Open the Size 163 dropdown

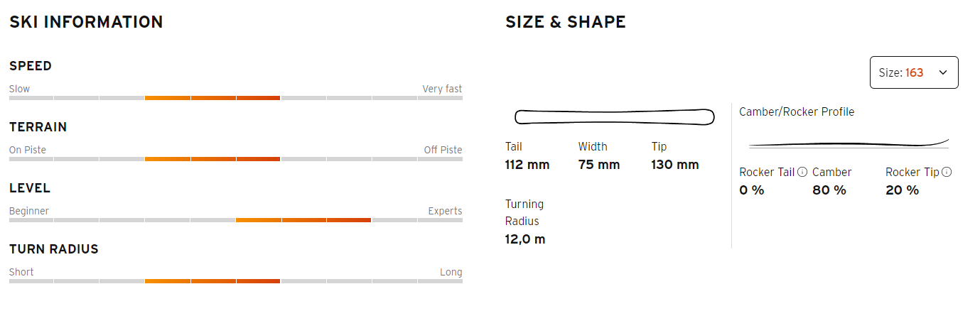pos(914,72)
